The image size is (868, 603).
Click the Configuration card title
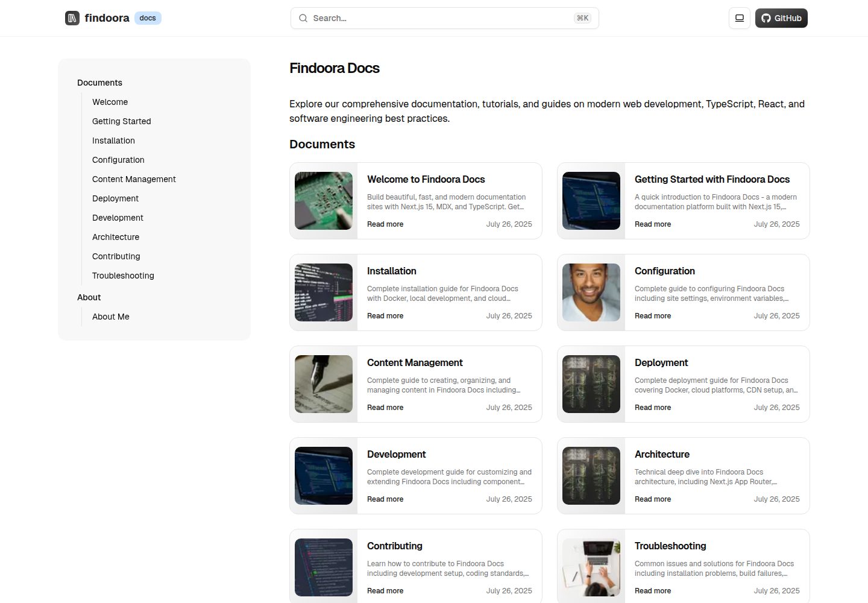tap(665, 271)
